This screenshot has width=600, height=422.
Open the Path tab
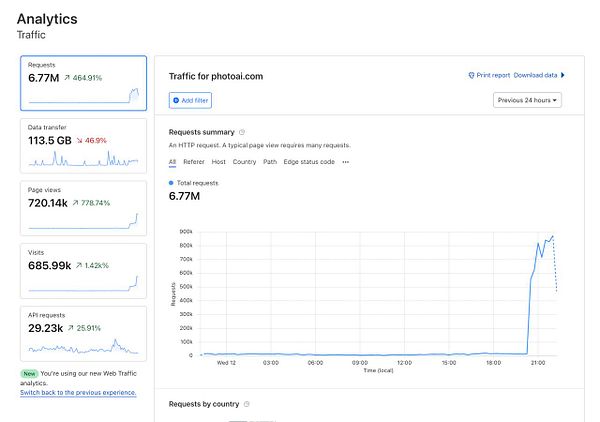pyautogui.click(x=270, y=162)
